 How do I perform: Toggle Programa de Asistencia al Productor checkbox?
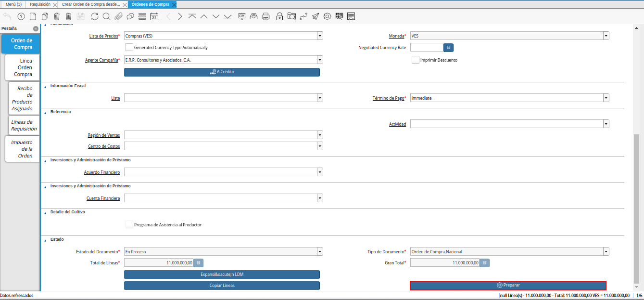click(x=129, y=224)
